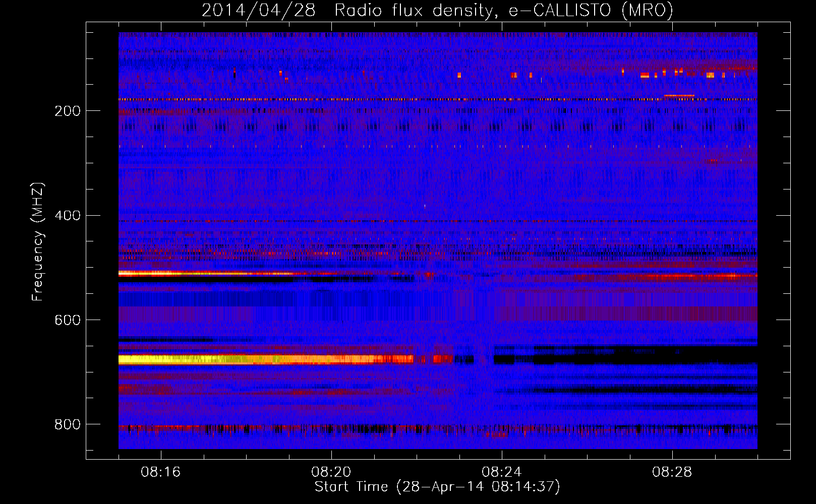The image size is (816, 504).
Task: Click the 600 frequency tick label
Action: 67,320
